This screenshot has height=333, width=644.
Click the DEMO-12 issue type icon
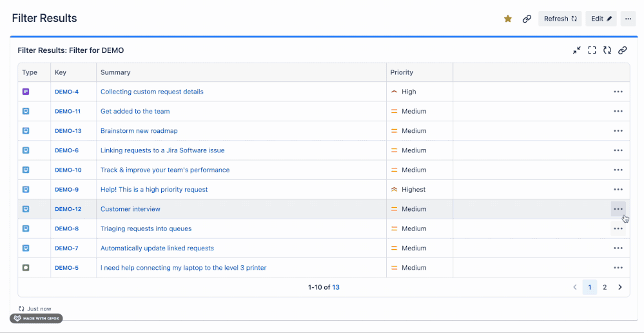tap(26, 209)
